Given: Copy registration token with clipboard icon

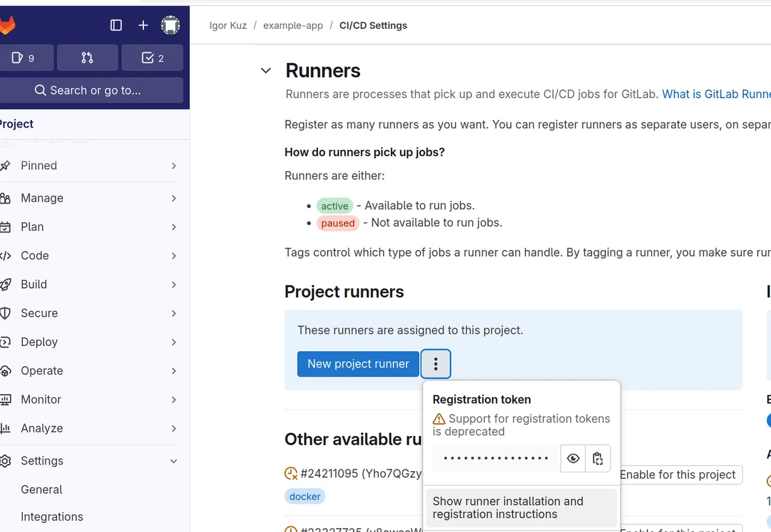Looking at the screenshot, I should 598,458.
